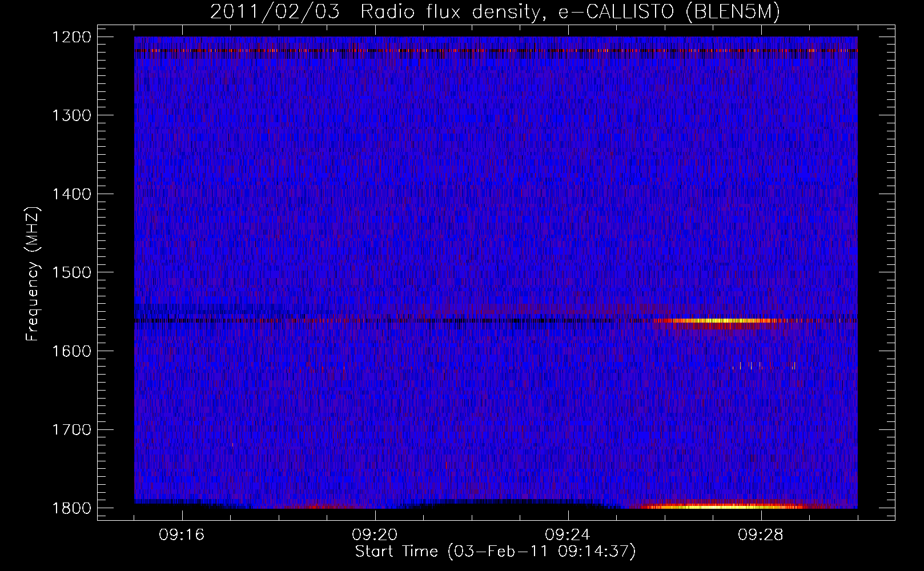Click the 1500 frequency tick label
924x571 pixels.
tap(71, 272)
